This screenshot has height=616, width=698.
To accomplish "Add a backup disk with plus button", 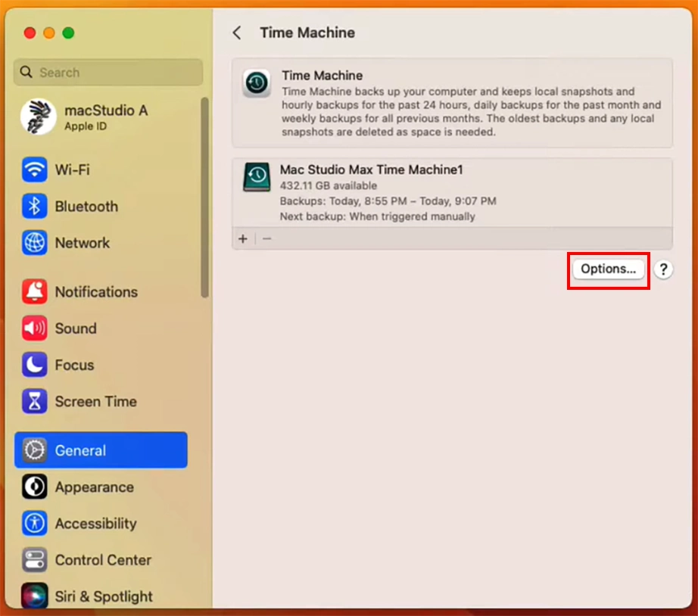I will pos(243,239).
